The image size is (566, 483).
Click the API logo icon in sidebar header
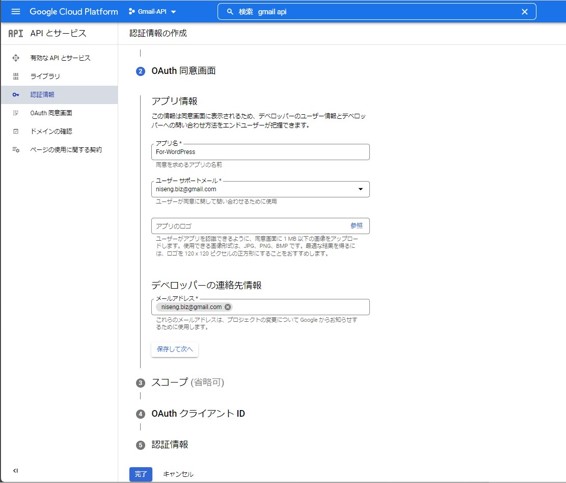tap(16, 33)
